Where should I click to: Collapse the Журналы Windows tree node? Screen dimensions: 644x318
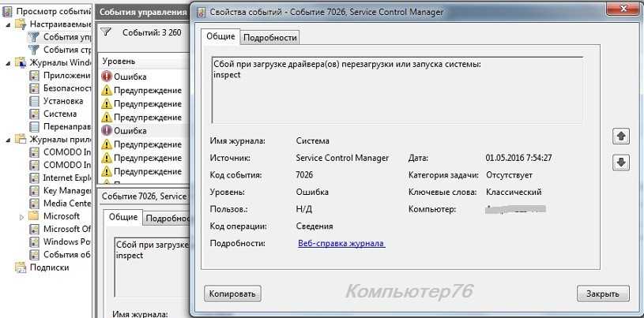point(9,63)
